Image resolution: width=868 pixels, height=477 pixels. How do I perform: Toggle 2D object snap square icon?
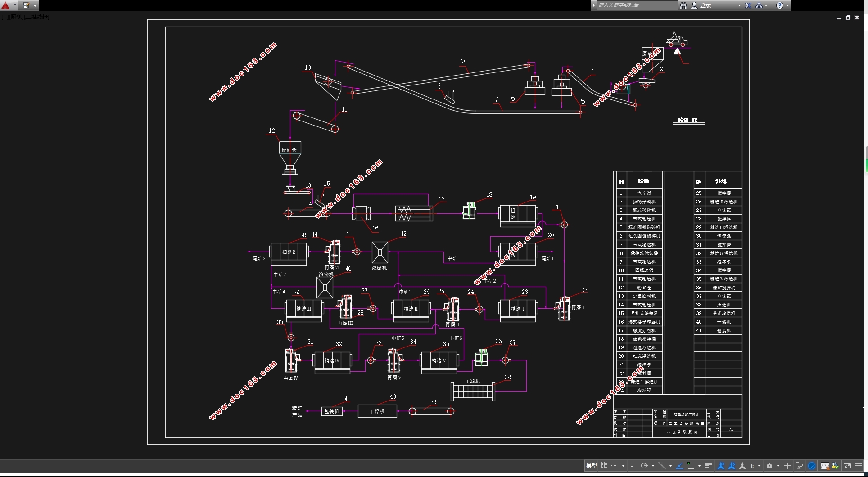coord(691,466)
